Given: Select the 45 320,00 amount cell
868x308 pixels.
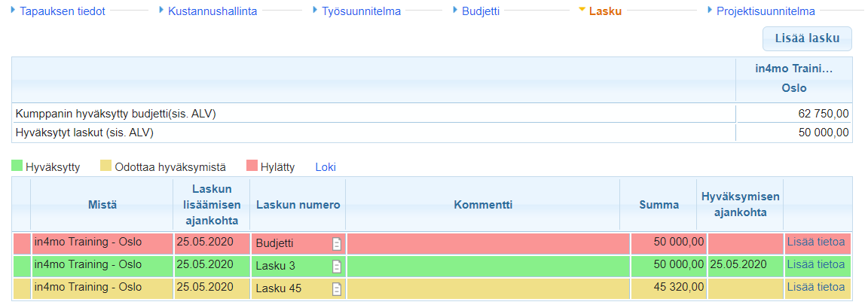Looking at the screenshot, I should click(668, 288).
